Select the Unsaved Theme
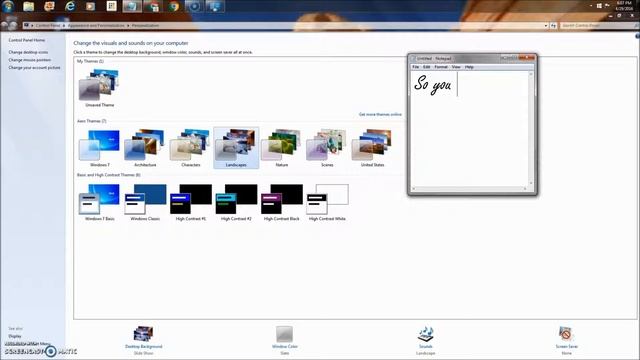Screen dimensions: 640x360 pyautogui.click(x=100, y=88)
